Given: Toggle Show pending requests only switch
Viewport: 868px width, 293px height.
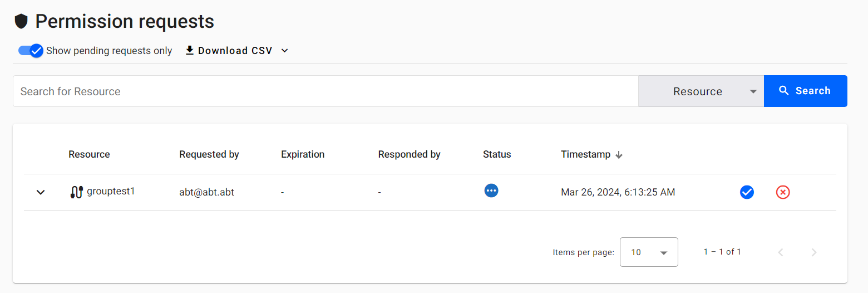Looking at the screenshot, I should coord(31,51).
